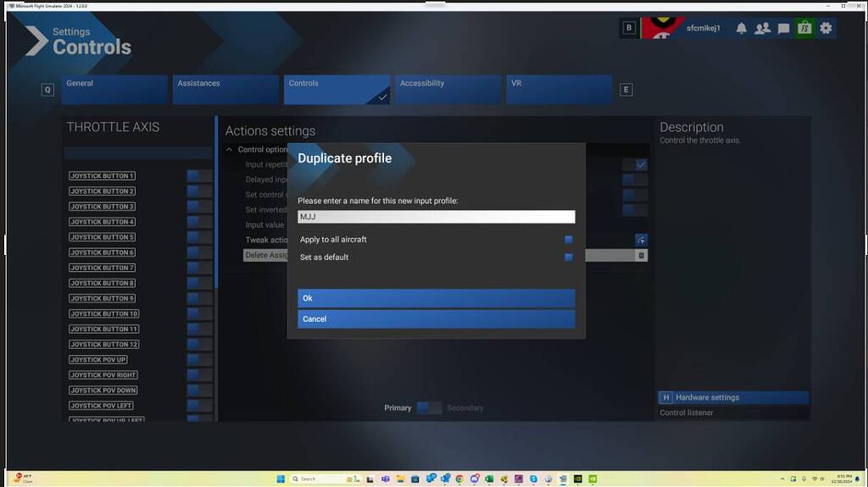Open the Windows Start menu
868x487 pixels.
click(281, 479)
